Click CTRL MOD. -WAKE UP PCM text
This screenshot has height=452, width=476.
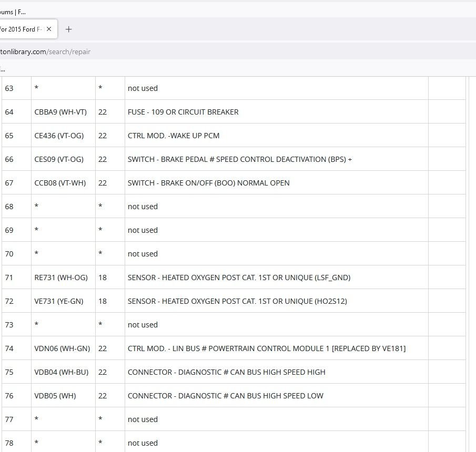(x=174, y=136)
